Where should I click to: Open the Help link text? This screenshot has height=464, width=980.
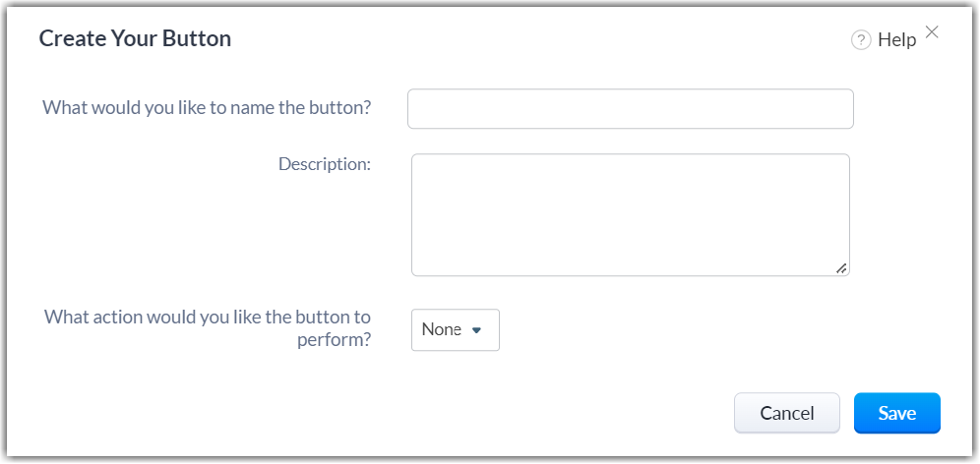[x=896, y=39]
